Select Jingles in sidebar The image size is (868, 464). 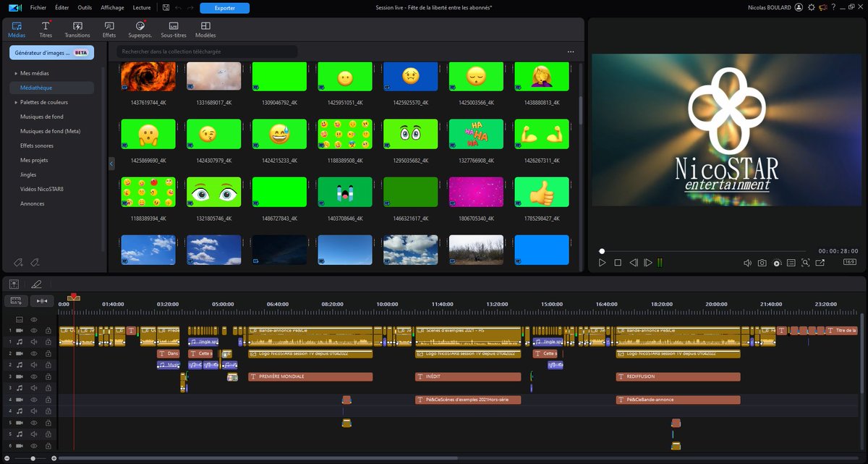[x=28, y=174]
